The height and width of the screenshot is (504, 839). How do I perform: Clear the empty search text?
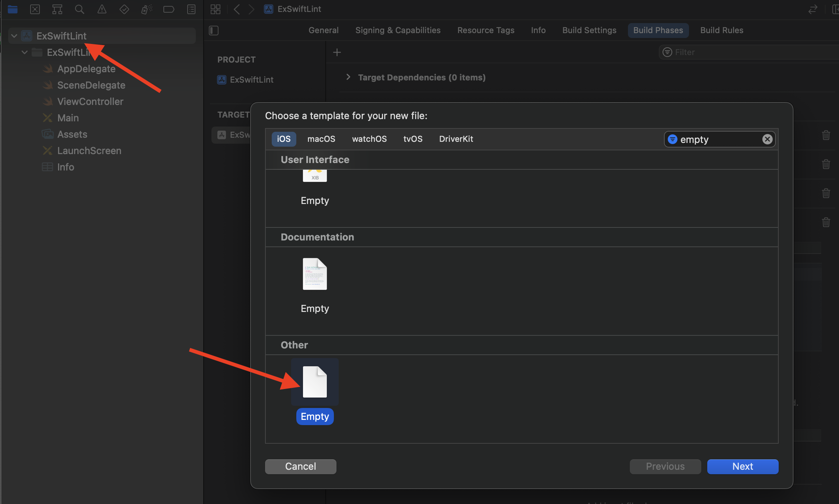(767, 139)
